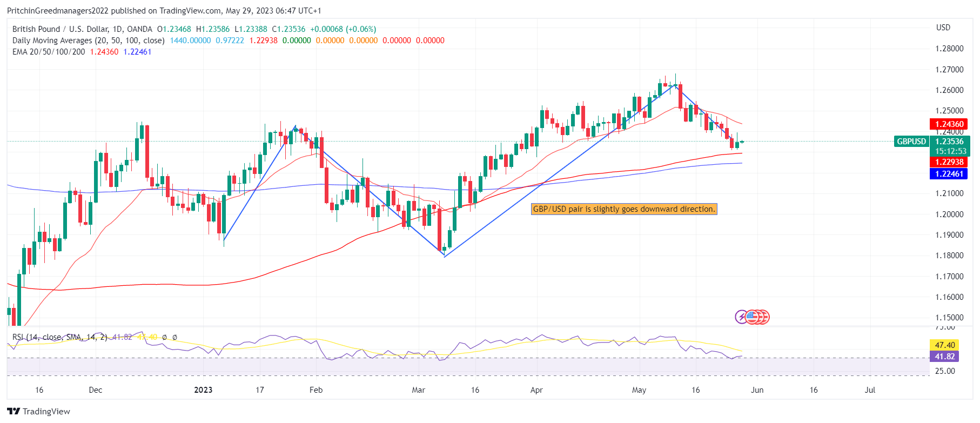Click the 1.20000 price axis label
The image size is (980, 423).
949,214
